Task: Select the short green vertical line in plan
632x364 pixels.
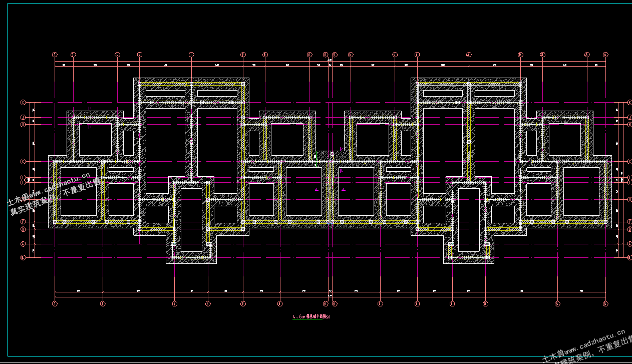Action: pyautogui.click(x=317, y=159)
